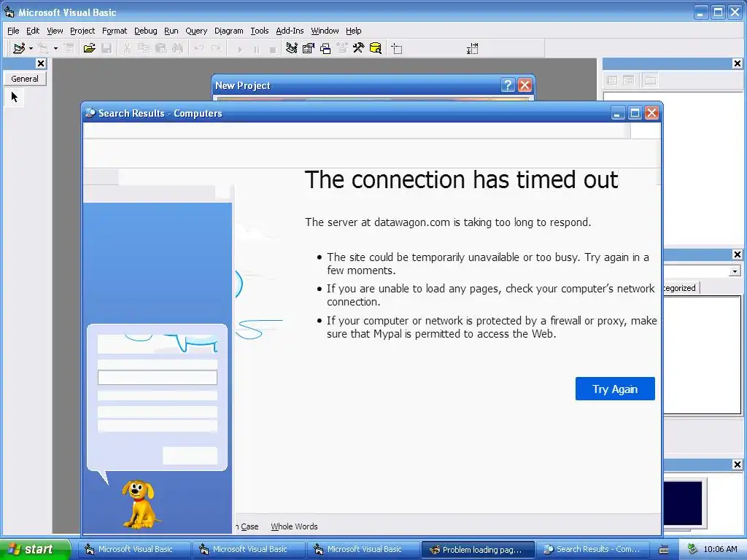Click the Cut scissors icon

click(x=127, y=48)
